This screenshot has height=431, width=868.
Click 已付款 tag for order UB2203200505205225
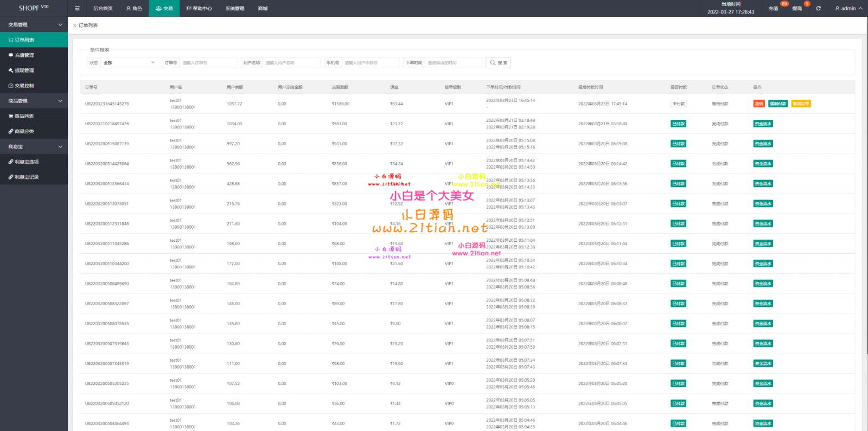[678, 383]
